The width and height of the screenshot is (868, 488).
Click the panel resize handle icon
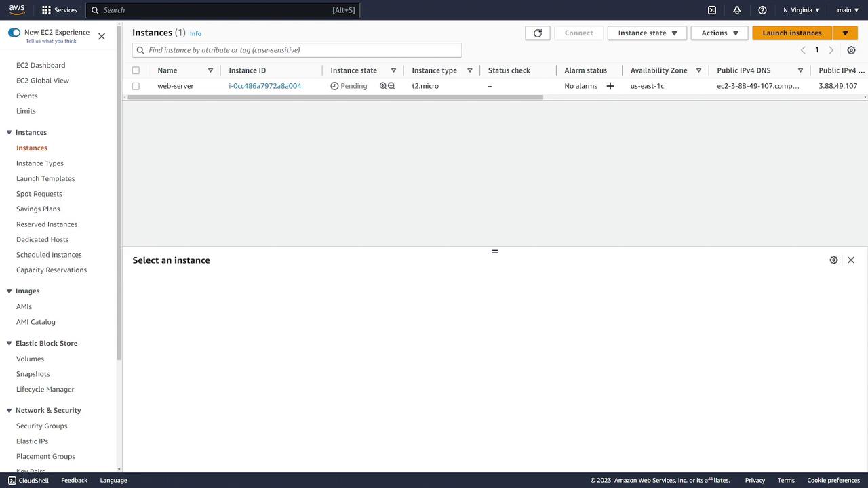[495, 251]
